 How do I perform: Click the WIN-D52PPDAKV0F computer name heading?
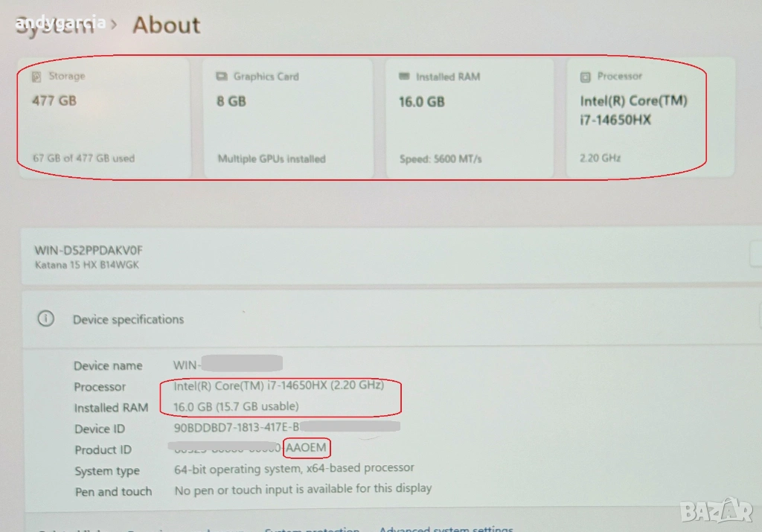(x=88, y=251)
